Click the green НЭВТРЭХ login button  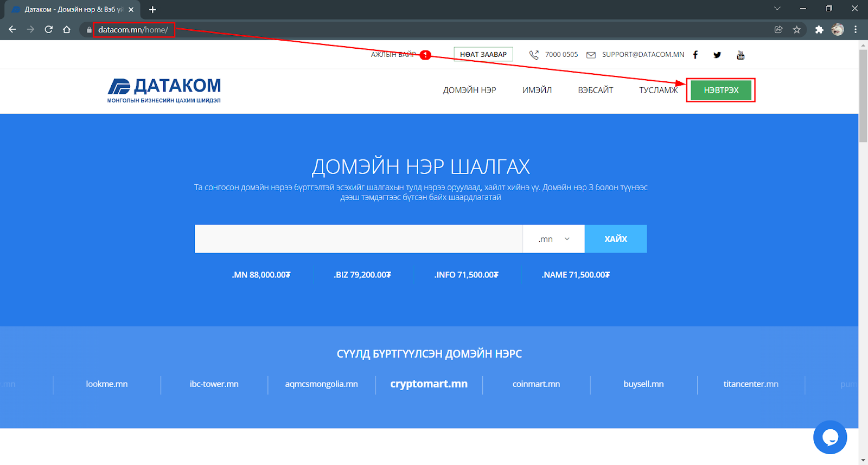(721, 90)
